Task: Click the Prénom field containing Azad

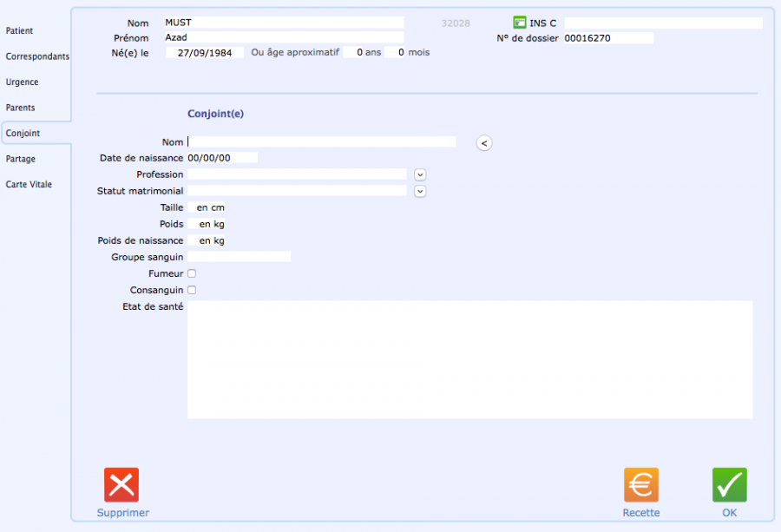Action: tap(285, 37)
